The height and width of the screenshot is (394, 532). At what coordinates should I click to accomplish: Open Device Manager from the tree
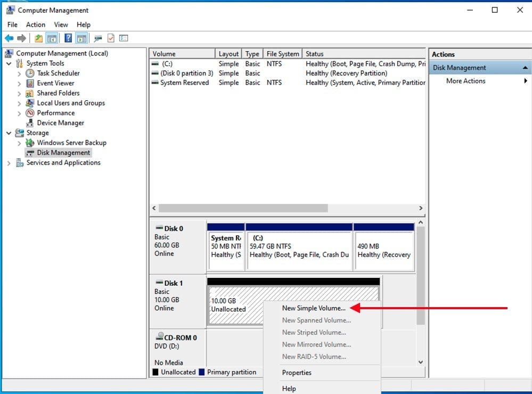pyautogui.click(x=60, y=123)
